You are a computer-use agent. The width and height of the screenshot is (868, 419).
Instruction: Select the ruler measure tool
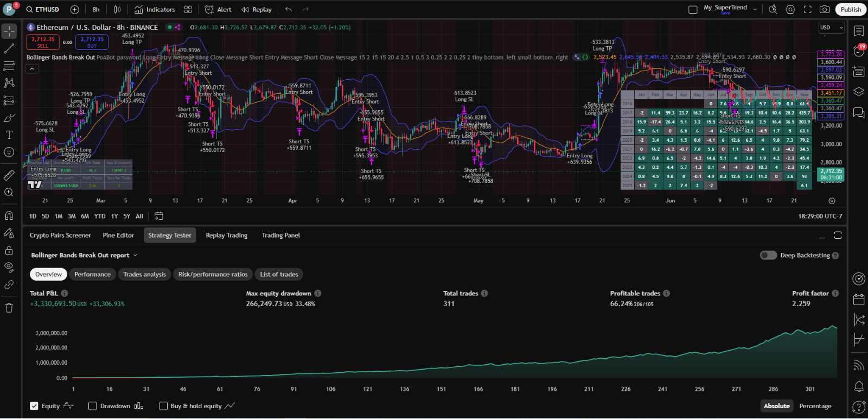coord(9,175)
